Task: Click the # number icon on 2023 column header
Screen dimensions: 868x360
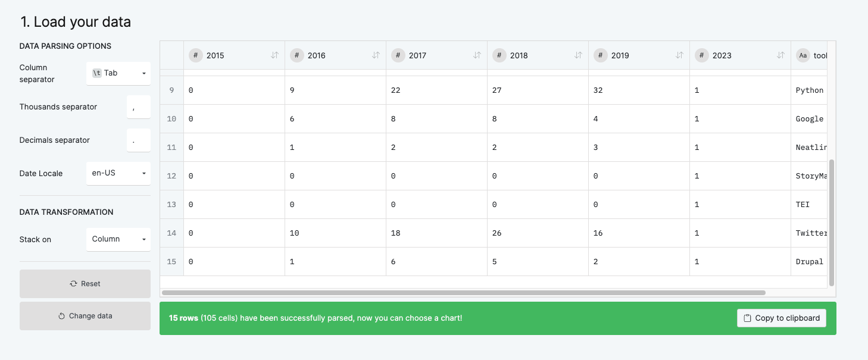Action: 701,55
